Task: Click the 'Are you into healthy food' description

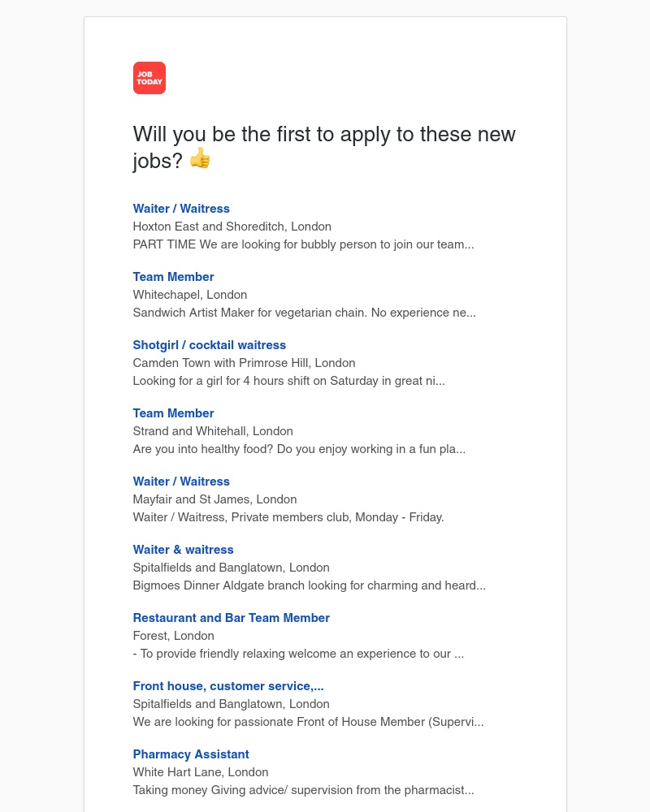Action: coord(299,449)
